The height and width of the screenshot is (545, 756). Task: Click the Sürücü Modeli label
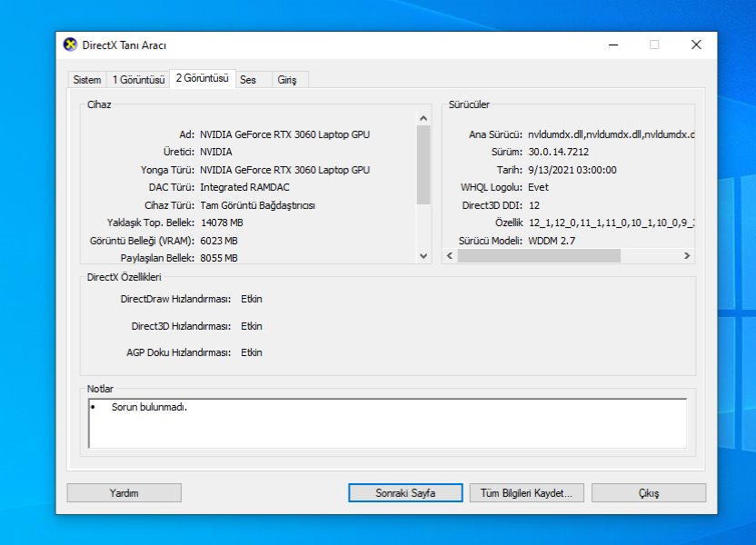click(491, 241)
